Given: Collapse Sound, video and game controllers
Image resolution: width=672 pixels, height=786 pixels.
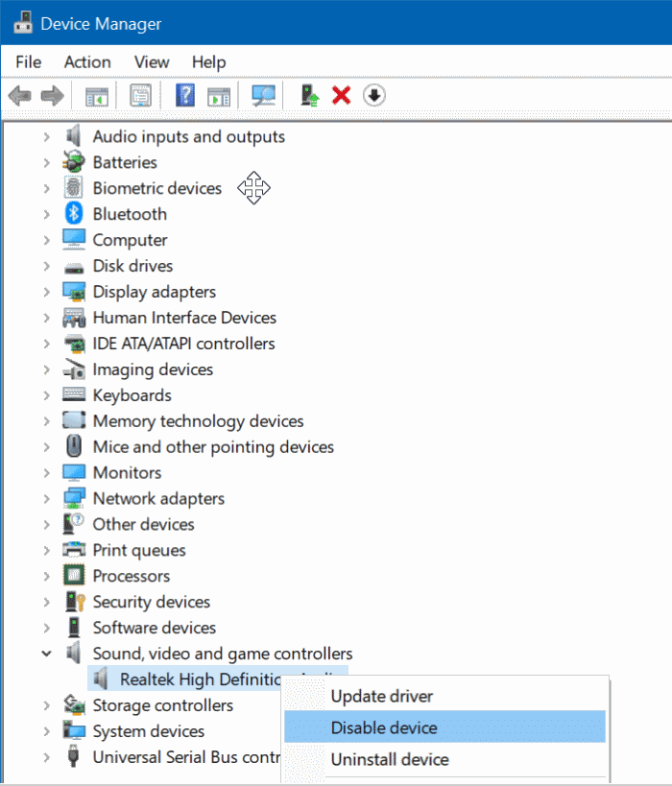Looking at the screenshot, I should click(x=47, y=654).
